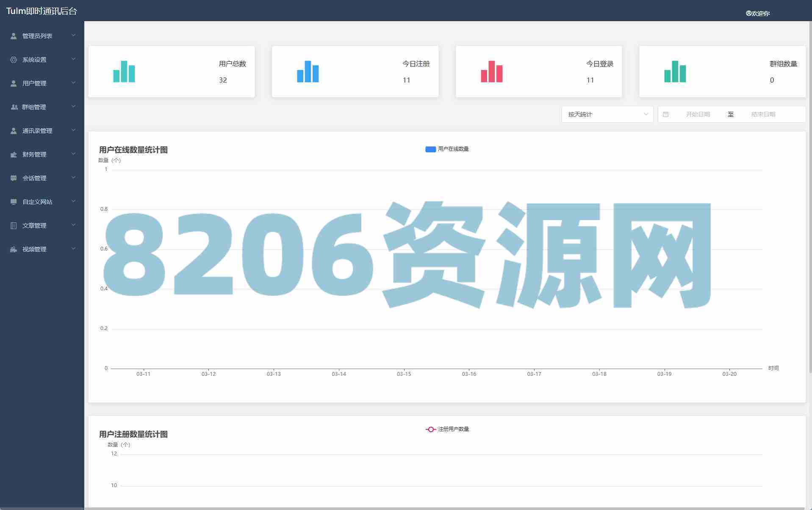
Task: Expand the 系统设置 chevron
Action: (73, 59)
